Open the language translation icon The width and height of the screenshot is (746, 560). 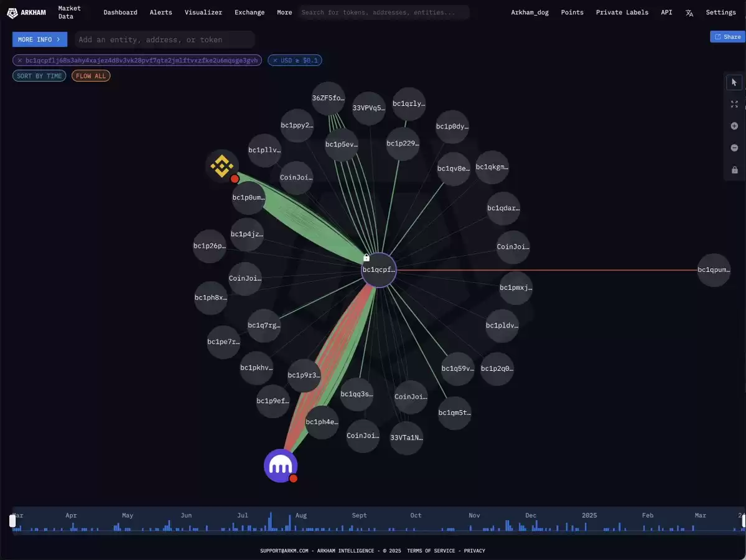(689, 13)
